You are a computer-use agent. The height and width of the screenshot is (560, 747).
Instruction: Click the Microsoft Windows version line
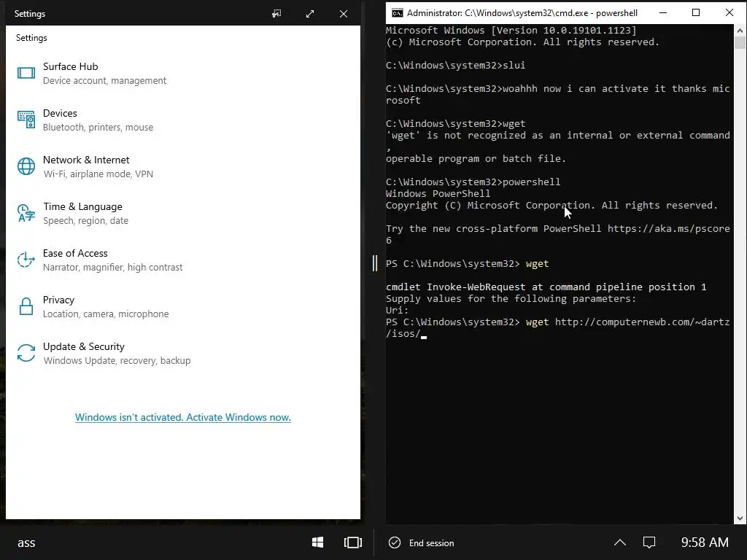point(511,31)
